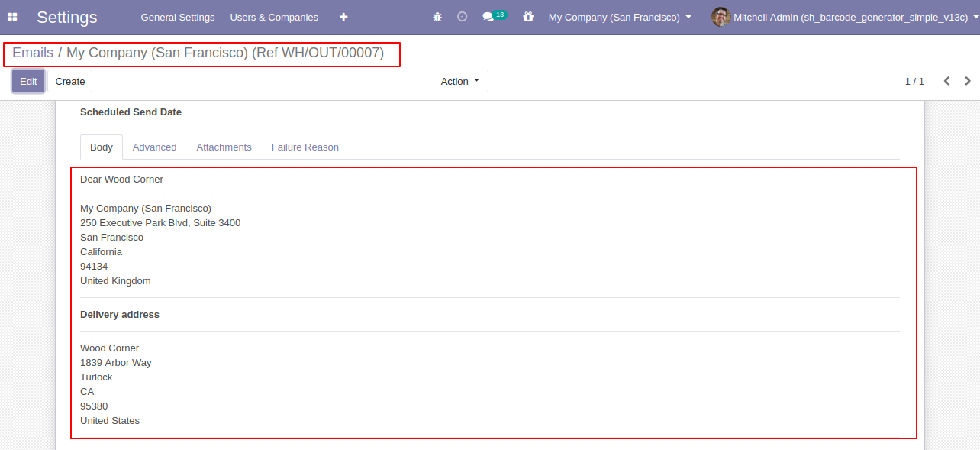The height and width of the screenshot is (450, 980).
Task: Click 'United Kingdom' text line
Action: [x=115, y=280]
